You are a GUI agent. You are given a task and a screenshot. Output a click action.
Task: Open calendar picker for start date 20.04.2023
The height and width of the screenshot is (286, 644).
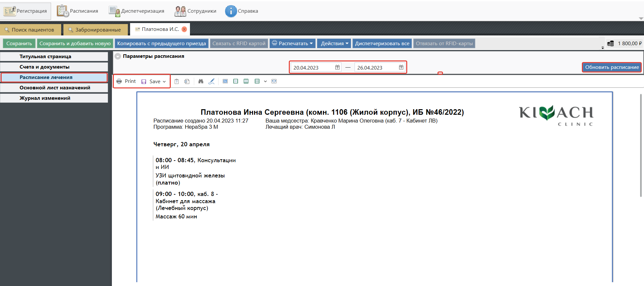tap(337, 67)
